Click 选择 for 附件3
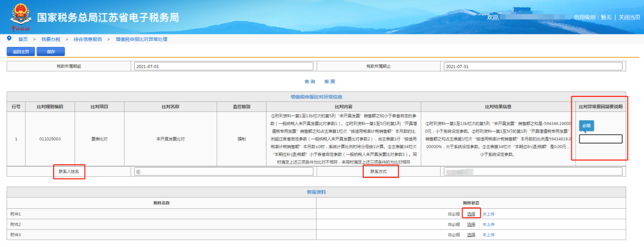This screenshot has width=644, height=247. pos(471,235)
